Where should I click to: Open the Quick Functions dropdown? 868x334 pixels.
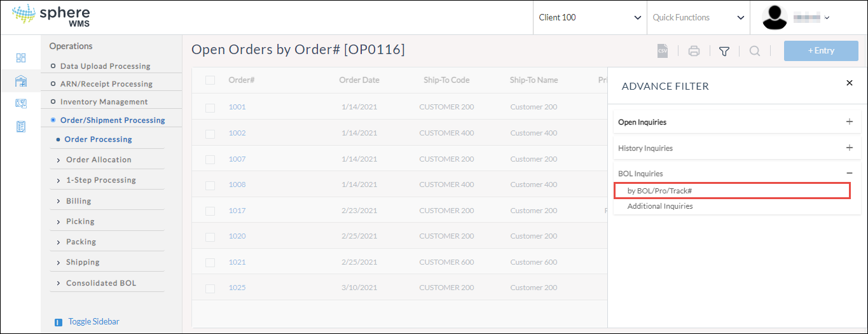(698, 18)
